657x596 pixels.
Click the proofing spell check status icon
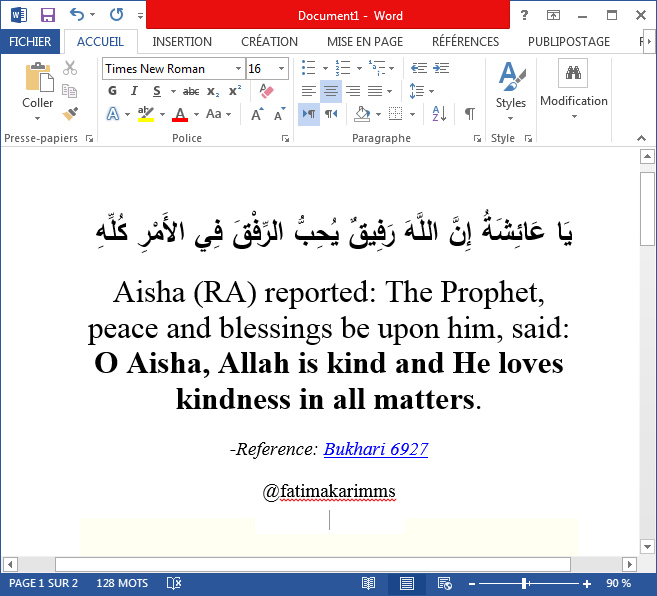tap(174, 583)
